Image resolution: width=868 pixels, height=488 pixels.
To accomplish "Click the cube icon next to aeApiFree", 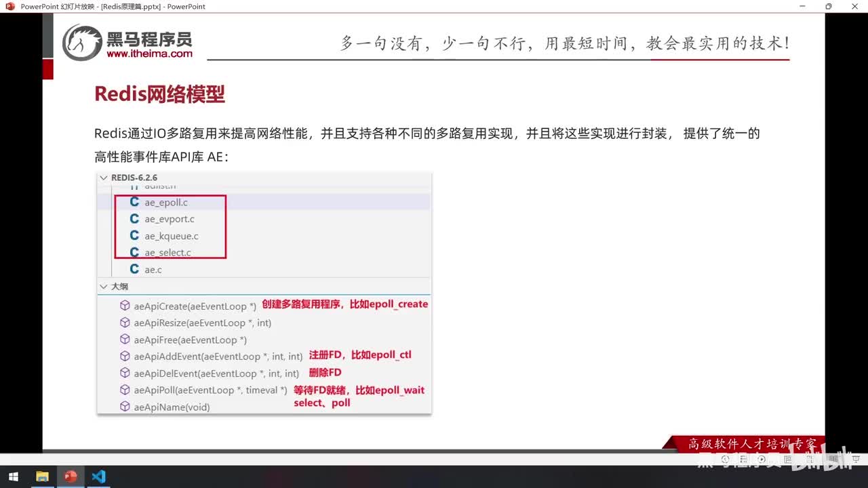I will pos(125,340).
